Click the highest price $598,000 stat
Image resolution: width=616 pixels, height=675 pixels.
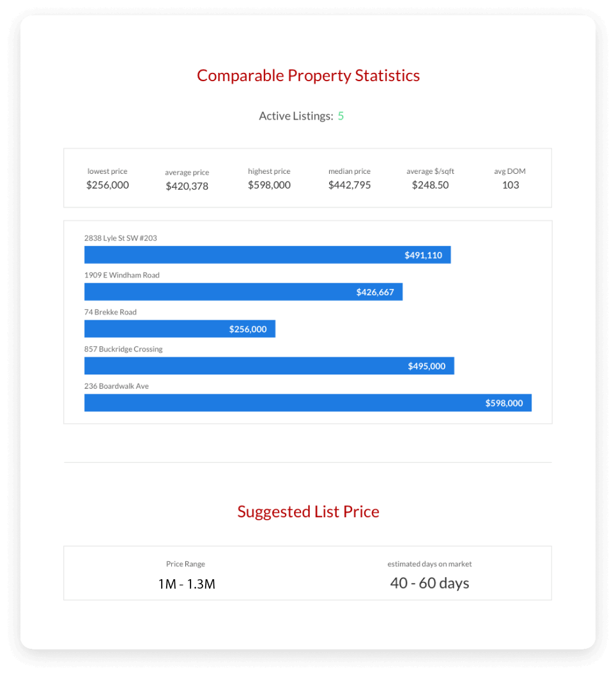(x=269, y=185)
